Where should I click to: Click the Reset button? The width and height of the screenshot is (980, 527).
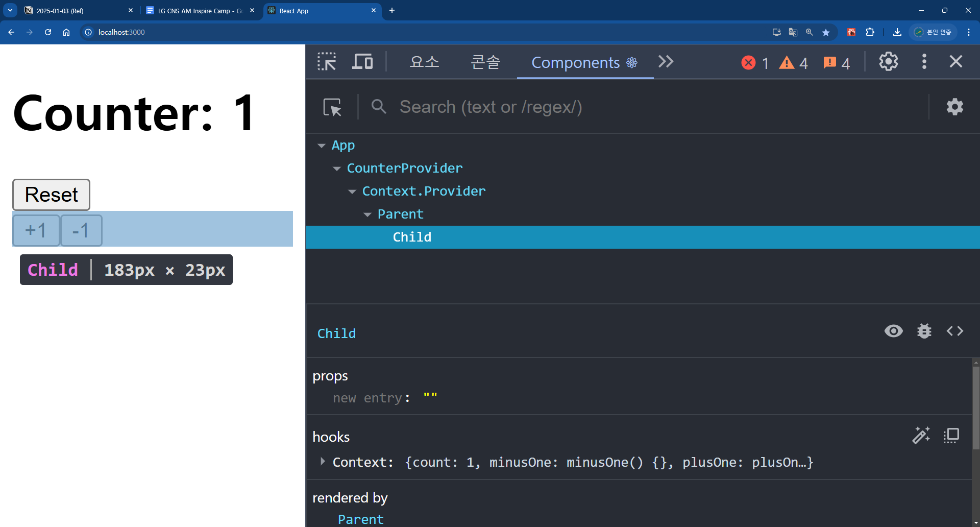51,195
